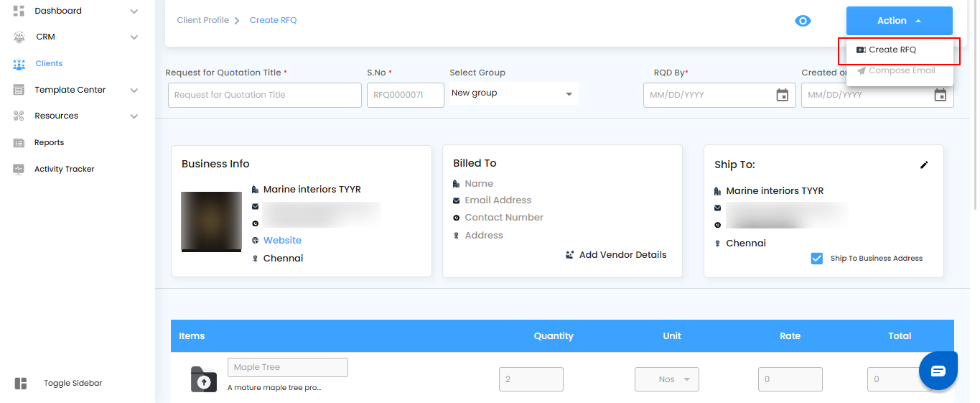
Task: Click the pencil edit icon in Ship To
Action: pos(924,165)
